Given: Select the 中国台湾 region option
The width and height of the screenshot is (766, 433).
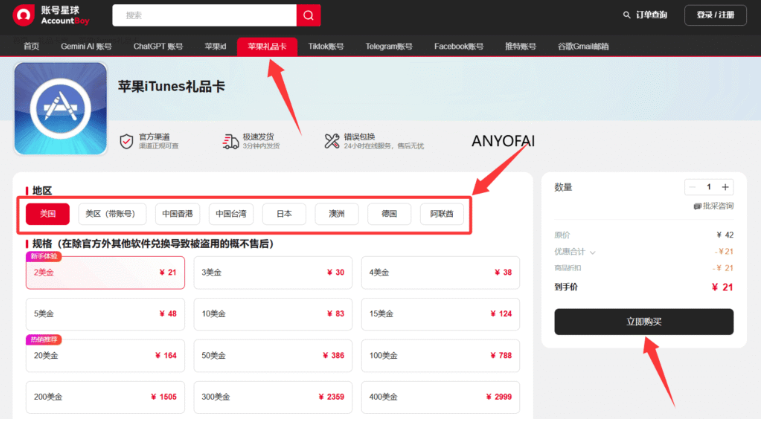Looking at the screenshot, I should [231, 214].
